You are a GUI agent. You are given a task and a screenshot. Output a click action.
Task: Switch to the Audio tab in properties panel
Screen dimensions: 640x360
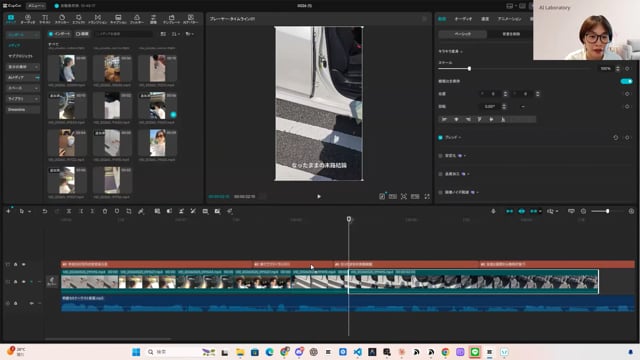(x=463, y=19)
